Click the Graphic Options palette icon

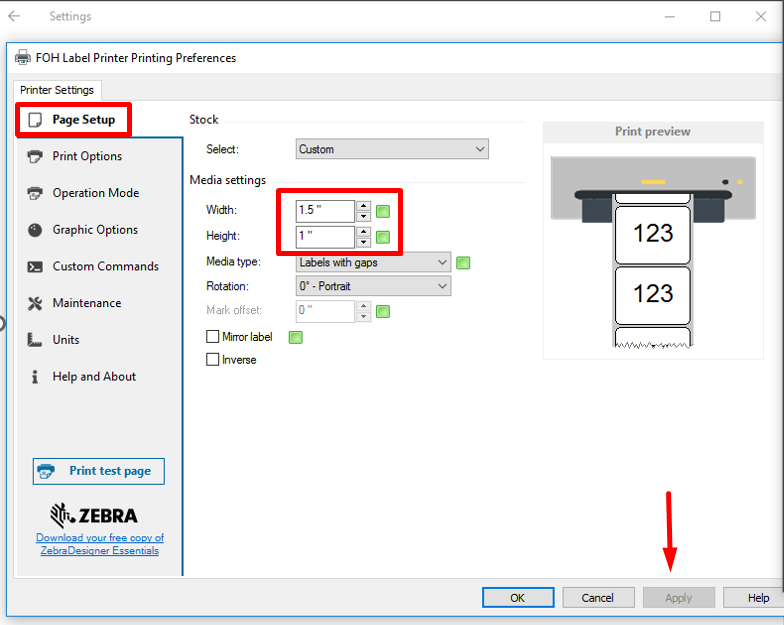tap(35, 230)
